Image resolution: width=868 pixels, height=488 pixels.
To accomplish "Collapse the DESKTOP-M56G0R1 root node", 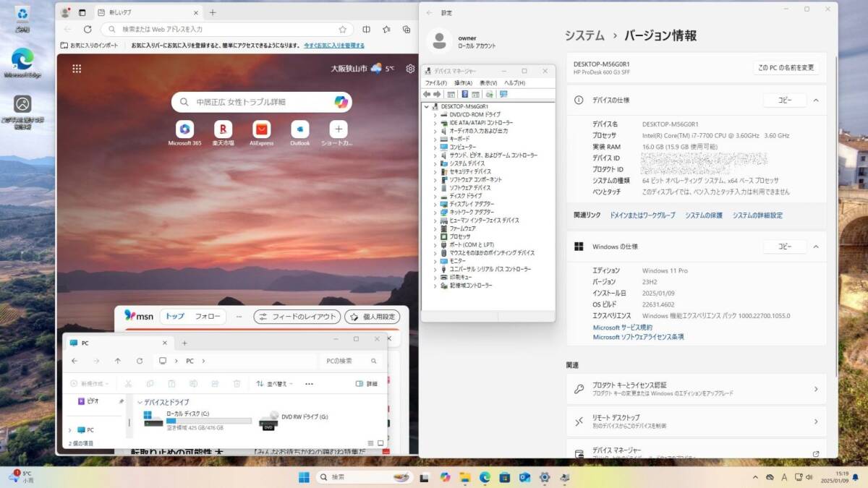I will pos(426,106).
